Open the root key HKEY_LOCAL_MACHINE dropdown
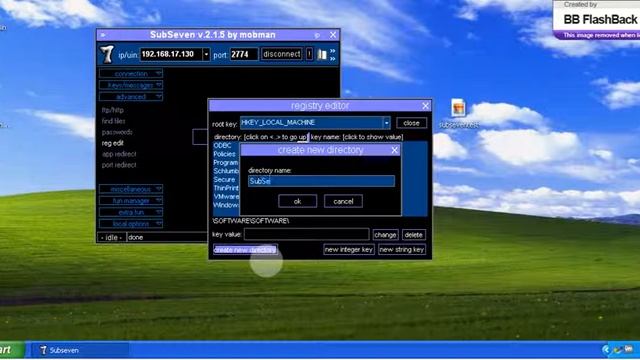640x360 pixels. [x=386, y=122]
